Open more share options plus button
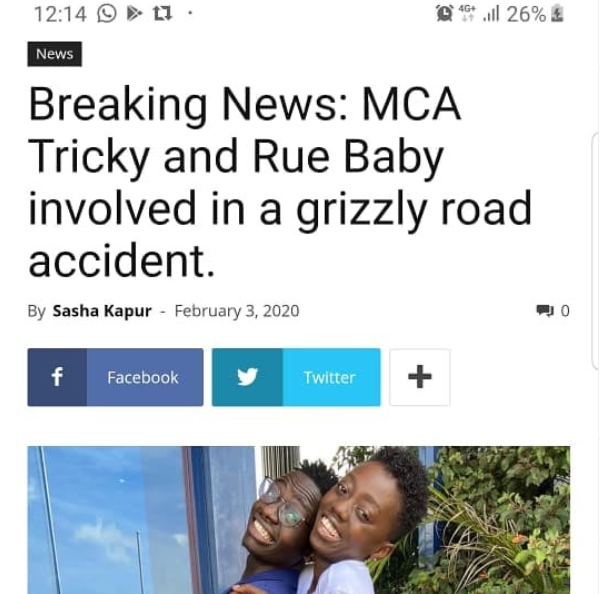Image resolution: width=600 pixels, height=594 pixels. pyautogui.click(x=420, y=377)
